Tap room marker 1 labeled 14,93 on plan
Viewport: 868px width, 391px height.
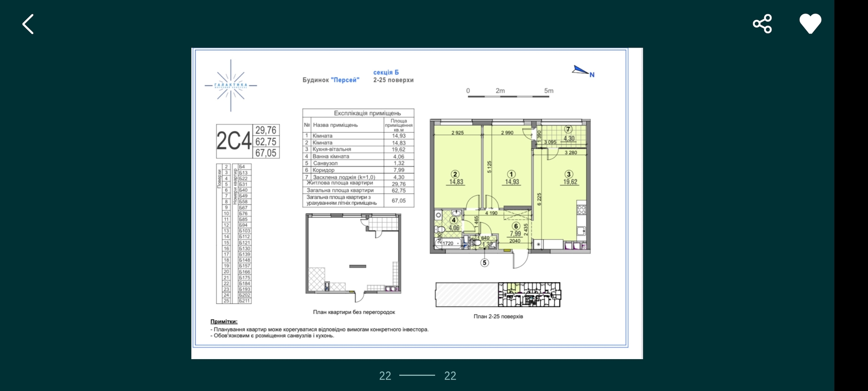[x=512, y=174]
